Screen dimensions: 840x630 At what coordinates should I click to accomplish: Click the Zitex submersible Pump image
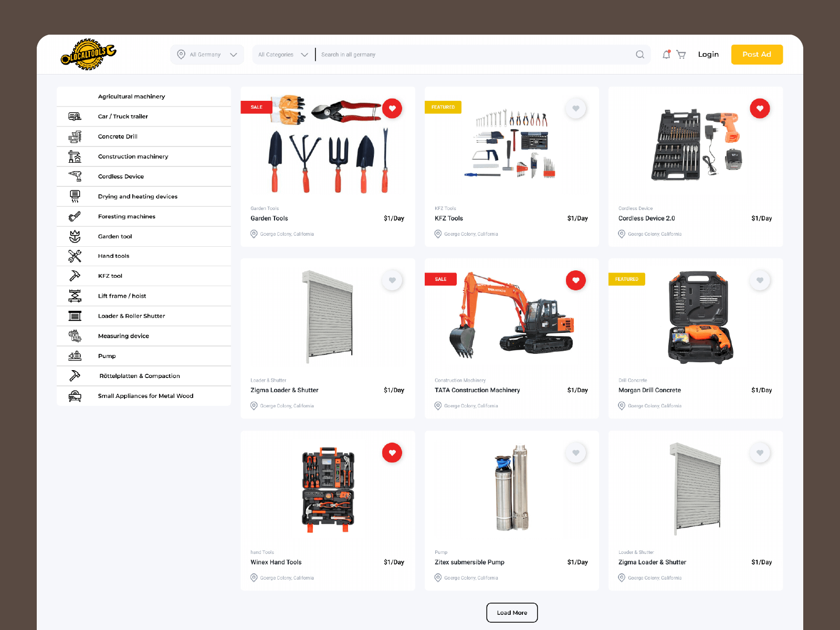(x=512, y=488)
